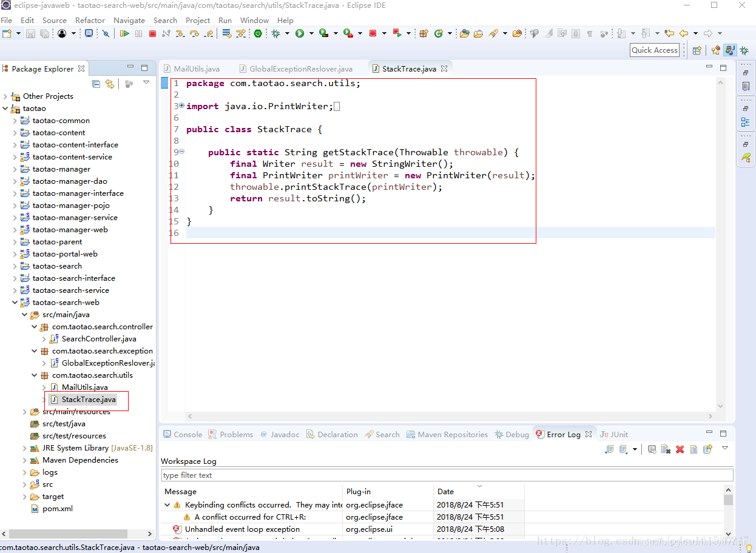756x553 pixels.
Task: Click the pilcrow Show Whitespace Characters toggle
Action: [x=590, y=33]
